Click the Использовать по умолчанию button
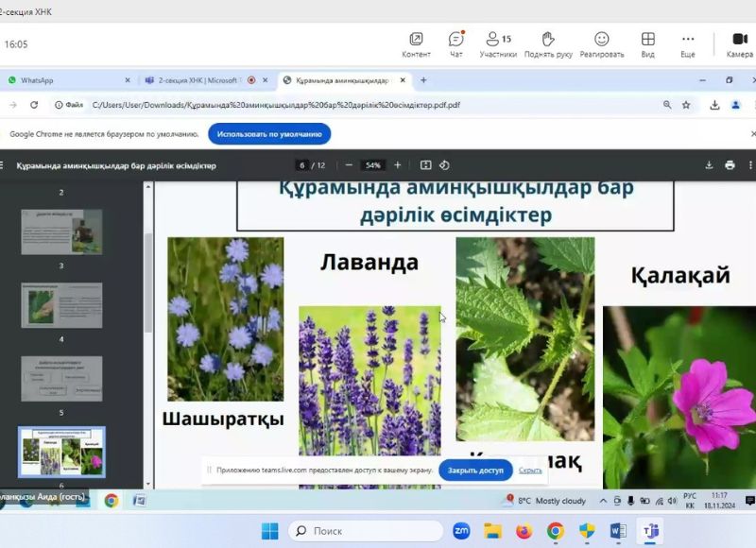 (269, 134)
